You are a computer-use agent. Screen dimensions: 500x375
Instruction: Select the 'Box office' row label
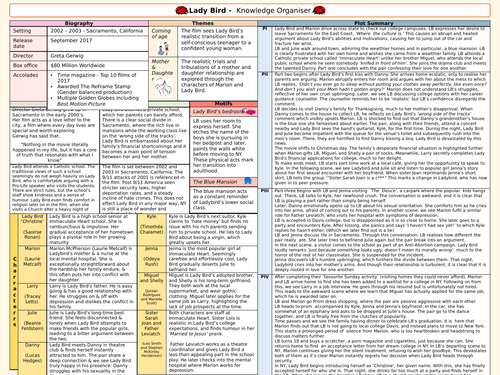(28, 66)
